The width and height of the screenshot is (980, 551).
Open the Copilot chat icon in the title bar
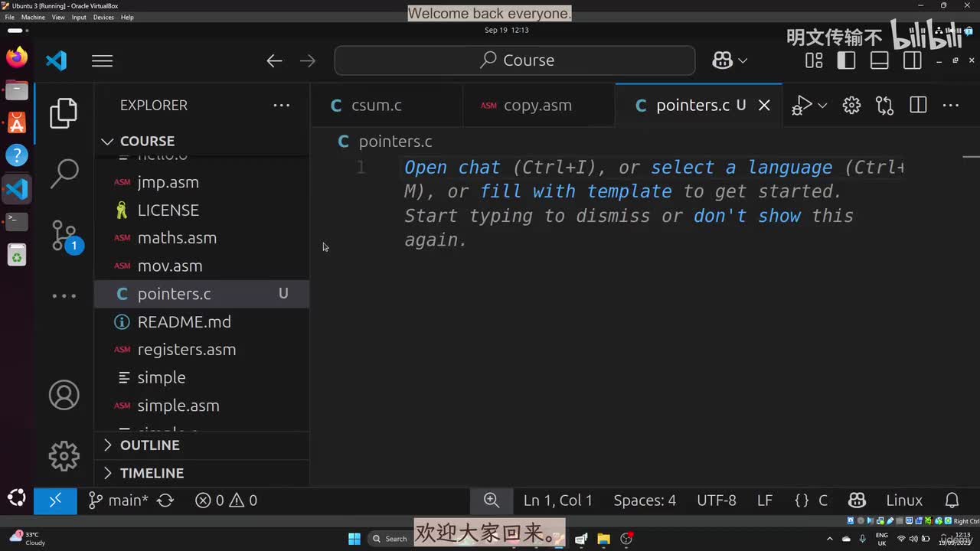[722, 60]
